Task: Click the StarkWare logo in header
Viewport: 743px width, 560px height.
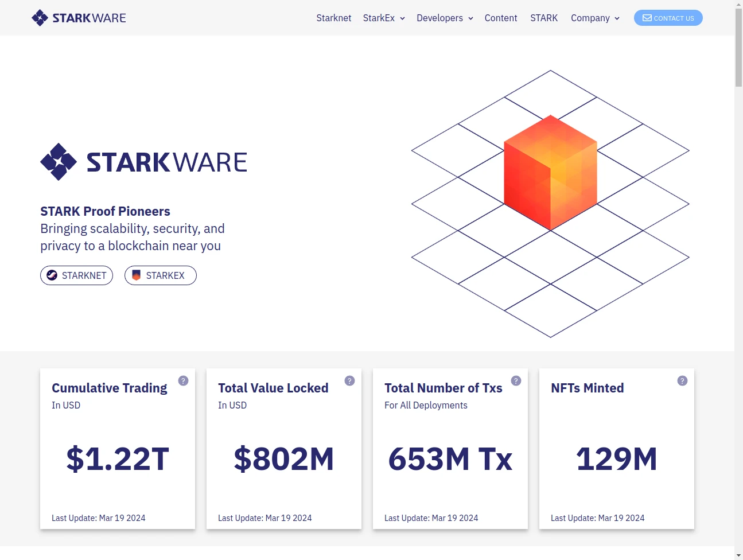Action: point(79,18)
